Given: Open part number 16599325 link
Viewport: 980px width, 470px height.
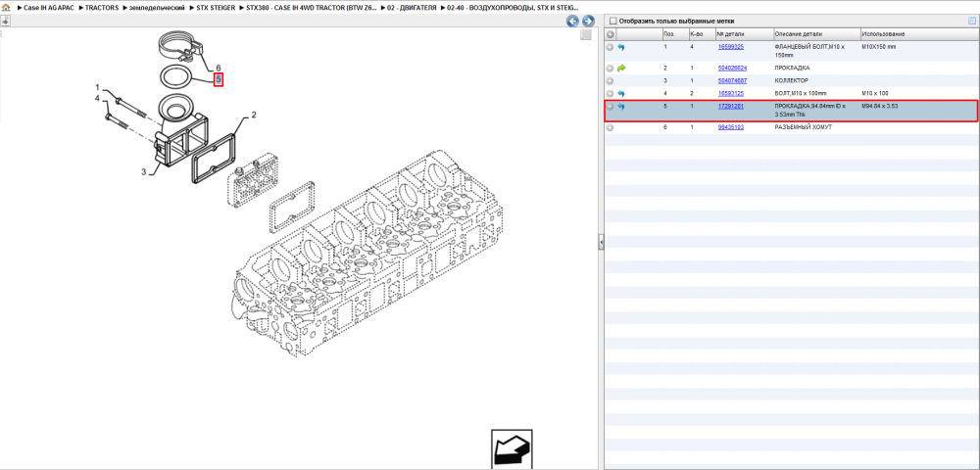Looking at the screenshot, I should (x=731, y=47).
